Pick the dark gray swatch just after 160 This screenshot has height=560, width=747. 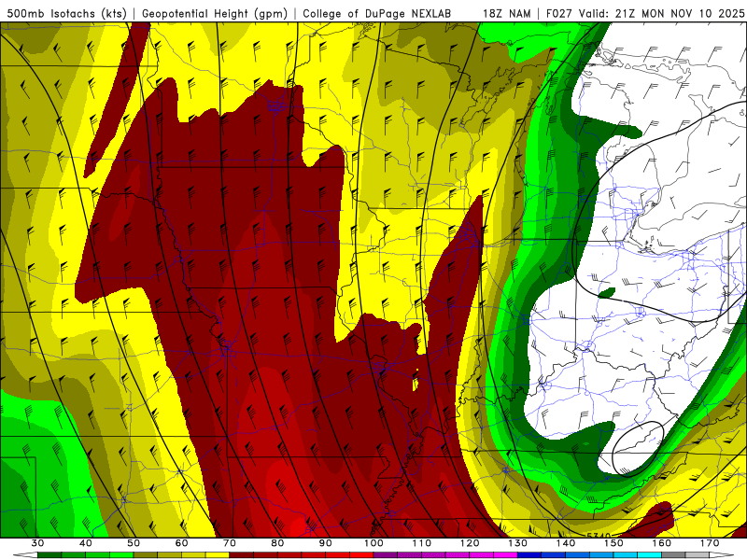673,555
